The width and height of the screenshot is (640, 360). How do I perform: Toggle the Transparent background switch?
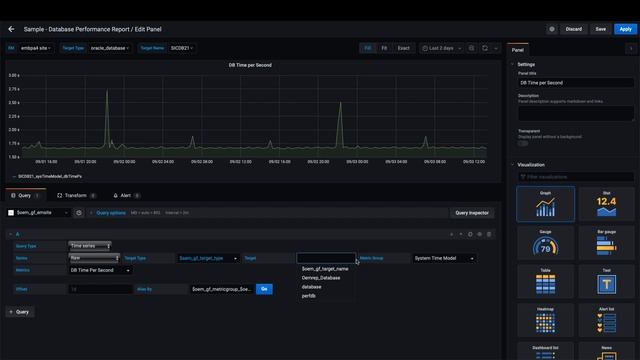pyautogui.click(x=523, y=143)
